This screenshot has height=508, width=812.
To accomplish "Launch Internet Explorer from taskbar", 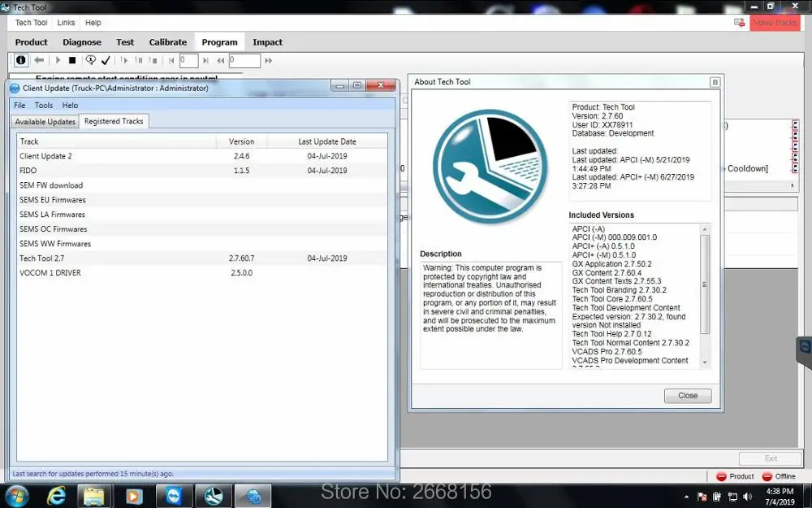I will [56, 496].
